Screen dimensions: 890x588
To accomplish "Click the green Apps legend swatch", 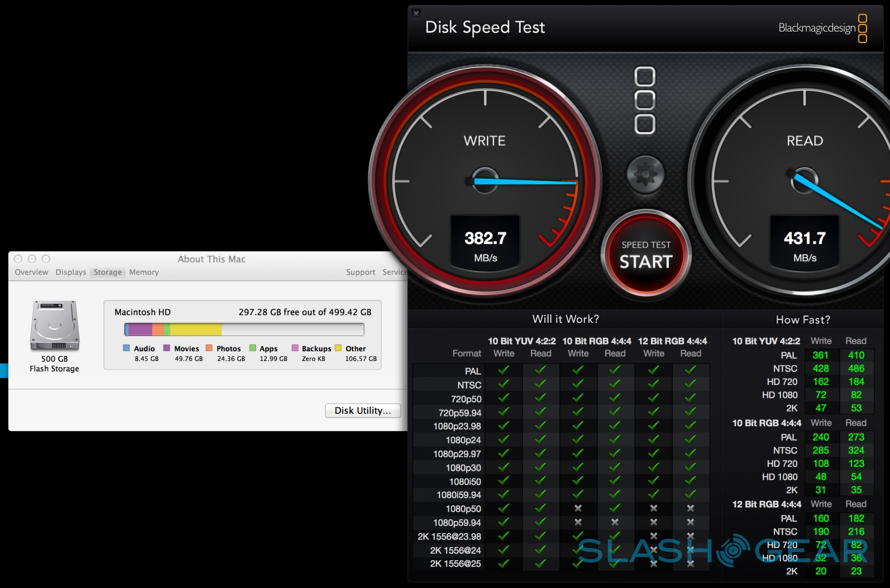I will pyautogui.click(x=252, y=348).
